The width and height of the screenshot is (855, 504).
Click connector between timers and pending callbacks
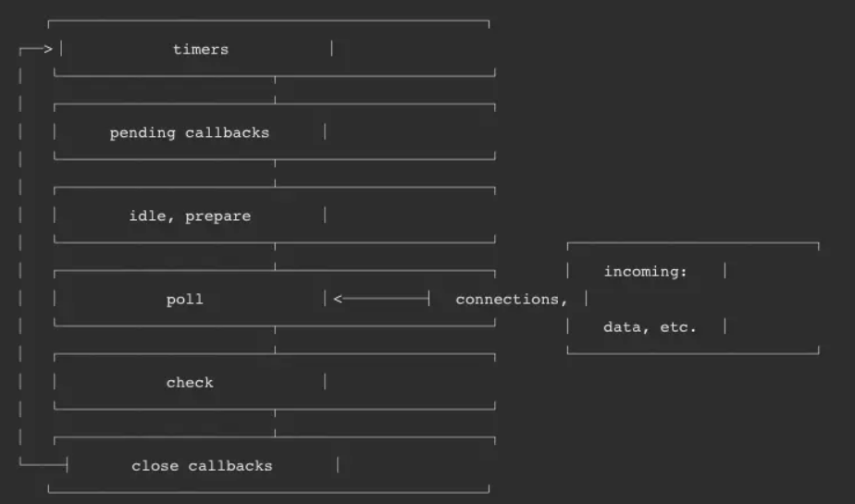tap(275, 90)
